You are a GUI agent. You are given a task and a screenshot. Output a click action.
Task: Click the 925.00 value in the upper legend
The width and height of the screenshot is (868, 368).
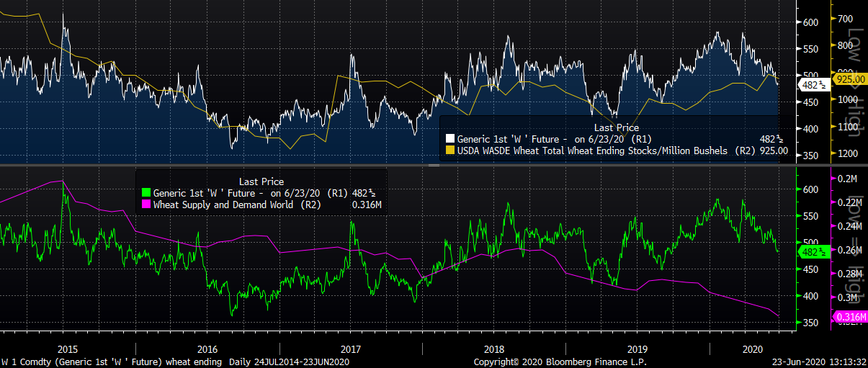point(774,151)
